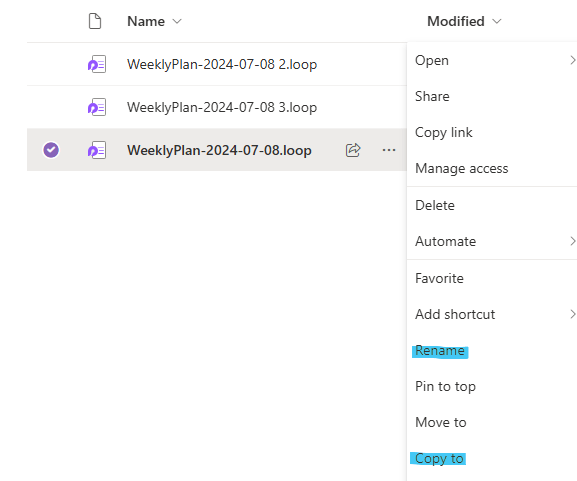Expand the Modified column dropdown chevron

(497, 21)
